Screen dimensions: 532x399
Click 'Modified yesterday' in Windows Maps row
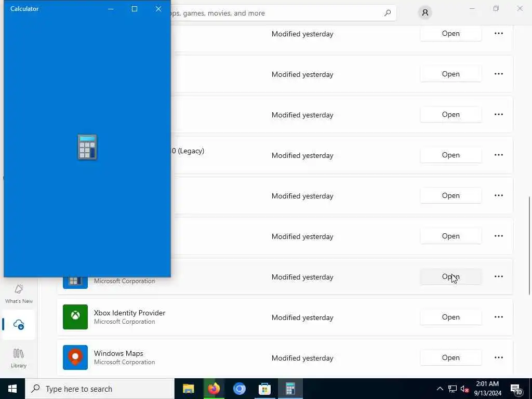pos(302,358)
